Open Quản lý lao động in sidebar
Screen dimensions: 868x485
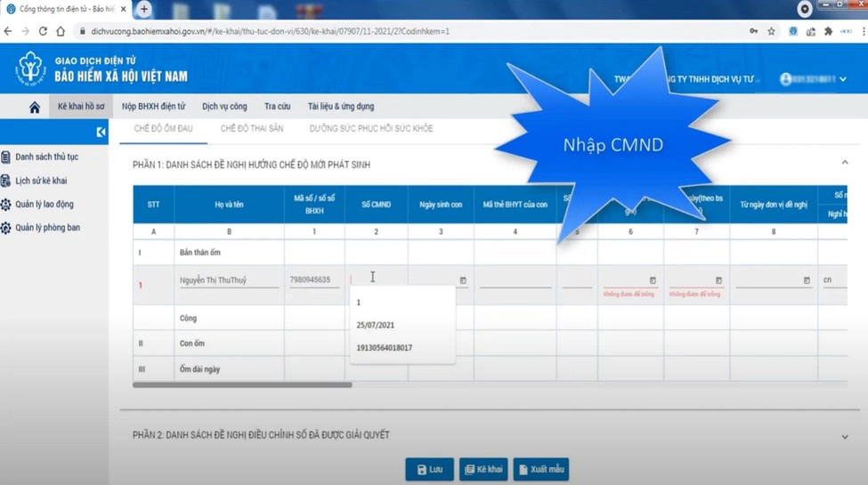(44, 204)
